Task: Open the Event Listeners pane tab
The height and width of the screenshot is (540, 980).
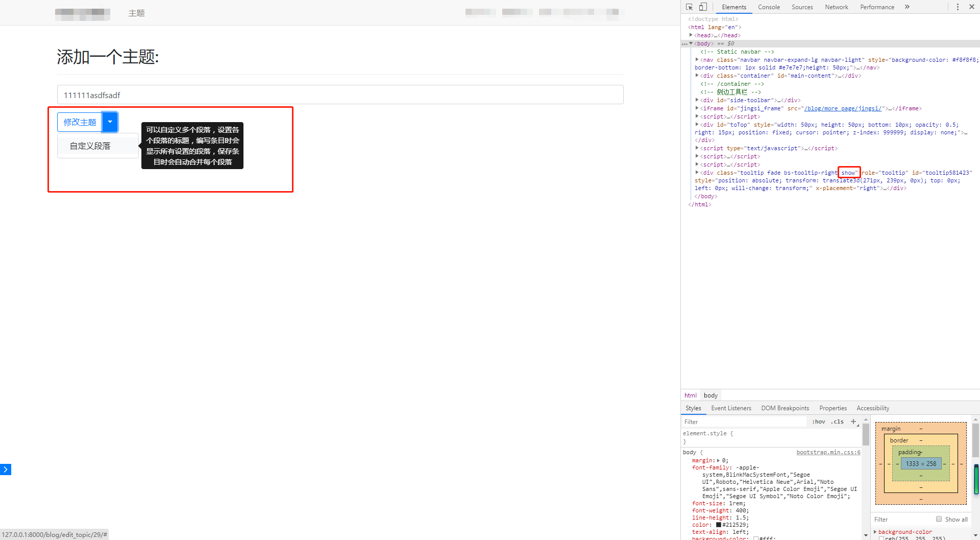Action: pos(731,408)
